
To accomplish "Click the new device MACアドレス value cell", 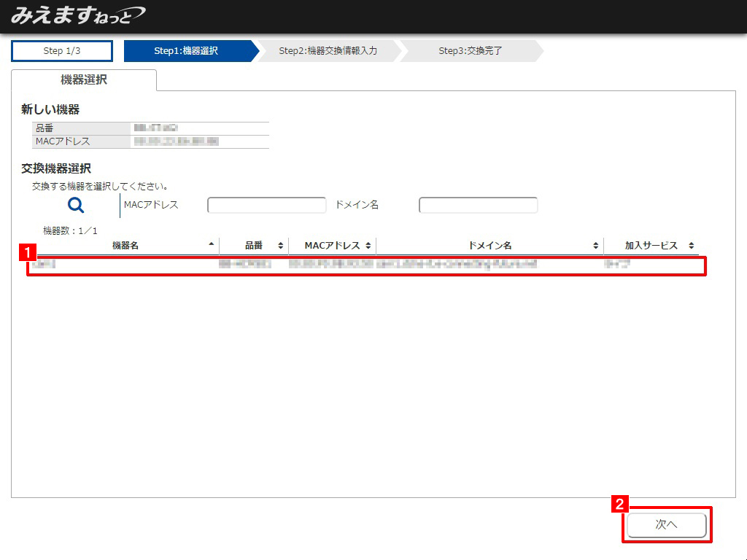I will tap(177, 141).
